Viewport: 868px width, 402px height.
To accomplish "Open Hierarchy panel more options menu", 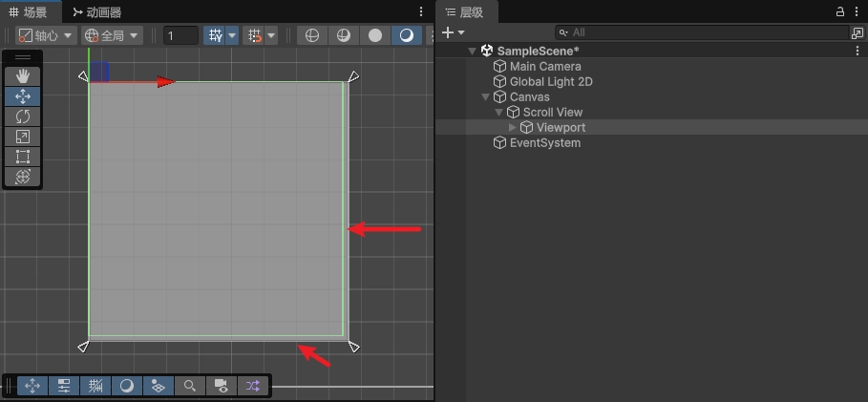I will click(x=857, y=11).
